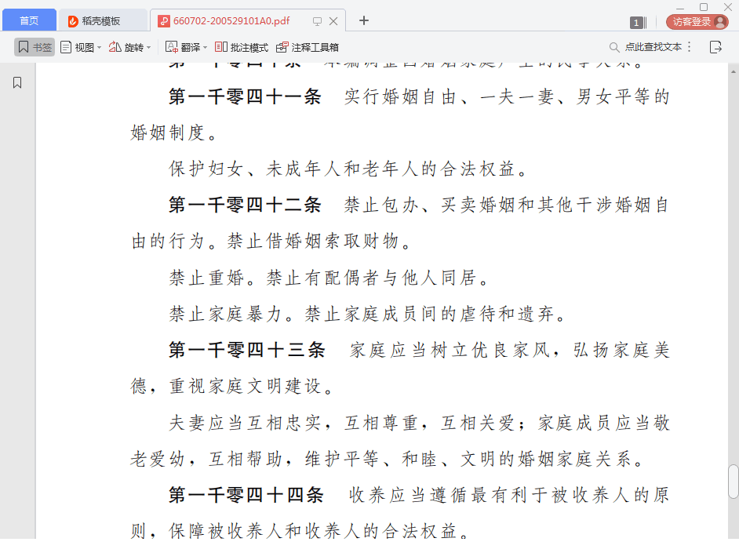Click the 点此查找文本 search field
Viewport: 739px width, 560px height.
tap(653, 47)
